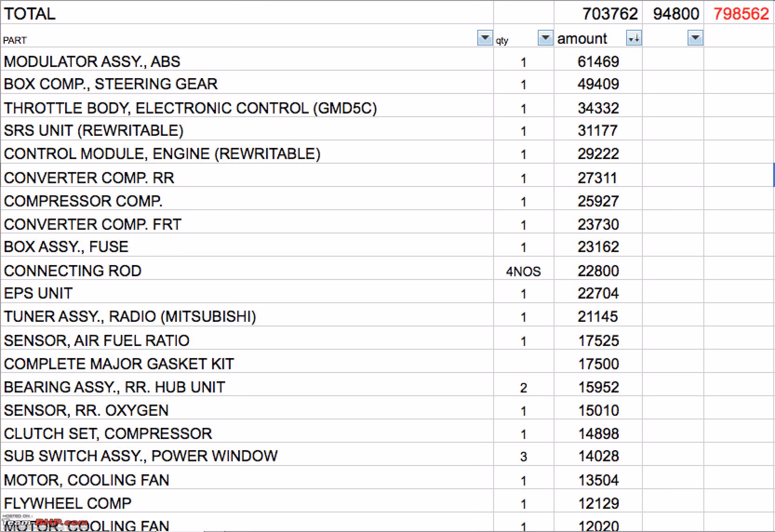Click quantity 3 for SUB SWITCH ASSY.
Image resolution: width=775 pixels, height=532 pixels.
click(x=523, y=457)
